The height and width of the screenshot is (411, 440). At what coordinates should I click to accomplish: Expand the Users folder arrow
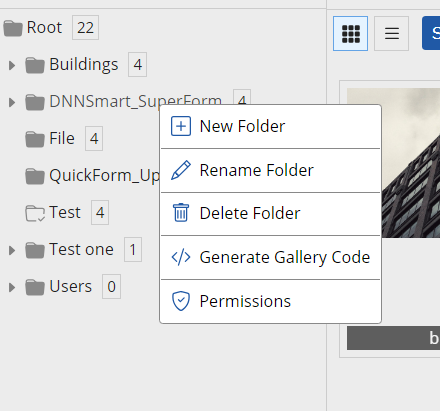click(12, 287)
